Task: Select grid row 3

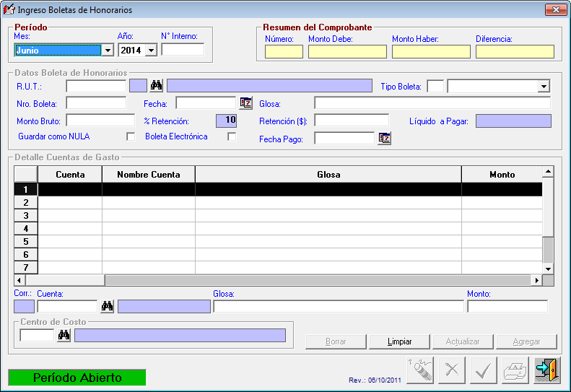Action: [x=278, y=215]
